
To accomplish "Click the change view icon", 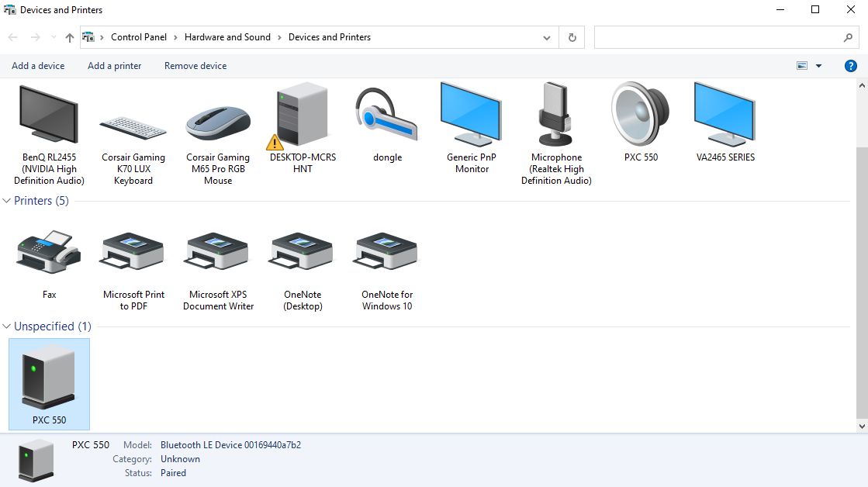I will (802, 66).
